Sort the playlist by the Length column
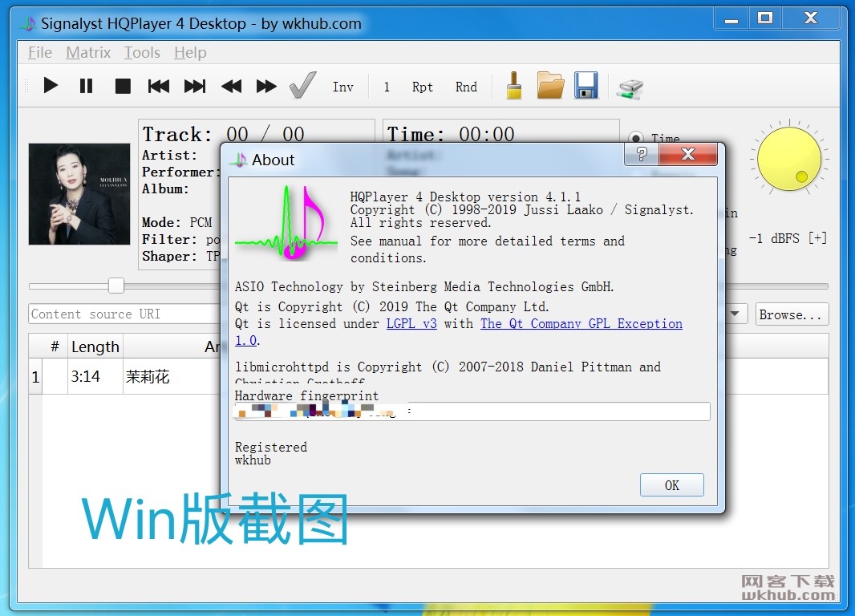The image size is (855, 616). [95, 346]
